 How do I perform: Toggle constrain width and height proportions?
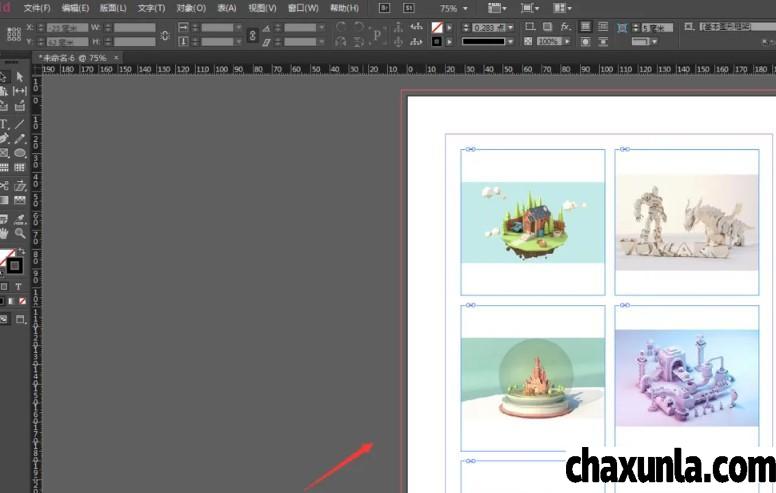[x=165, y=35]
